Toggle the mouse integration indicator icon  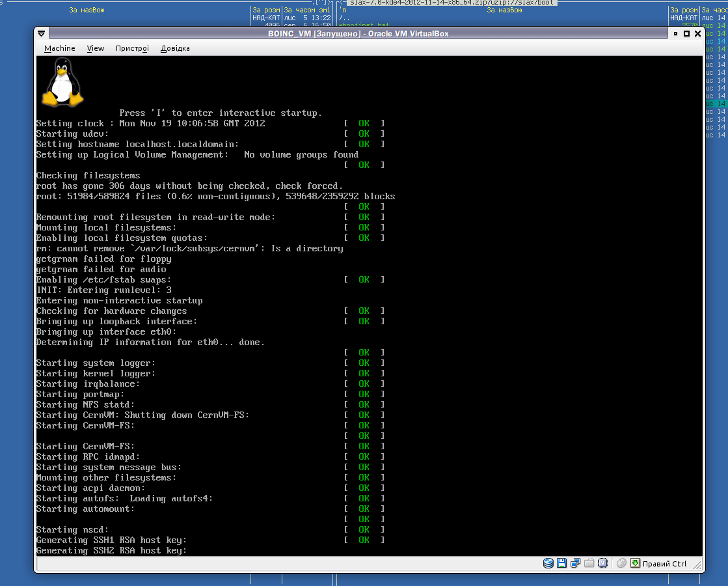coord(622,563)
